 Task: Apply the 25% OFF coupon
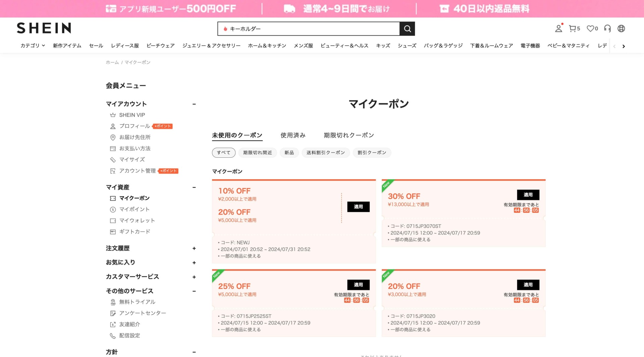pyautogui.click(x=358, y=285)
